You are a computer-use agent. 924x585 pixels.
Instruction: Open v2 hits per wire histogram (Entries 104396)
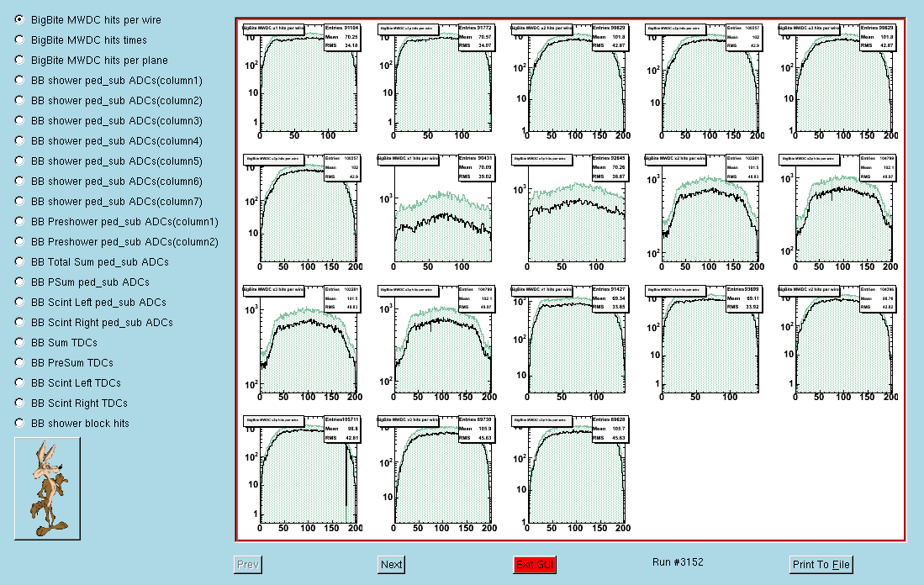[837, 344]
